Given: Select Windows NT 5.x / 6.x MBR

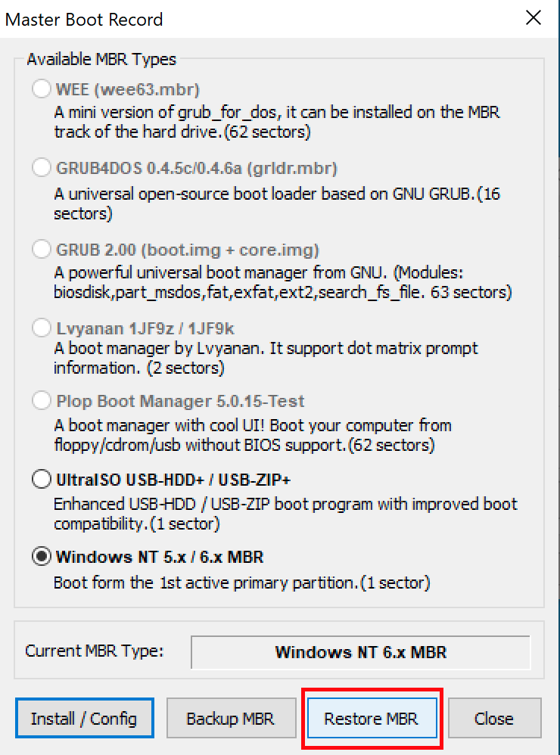Looking at the screenshot, I should pyautogui.click(x=41, y=558).
